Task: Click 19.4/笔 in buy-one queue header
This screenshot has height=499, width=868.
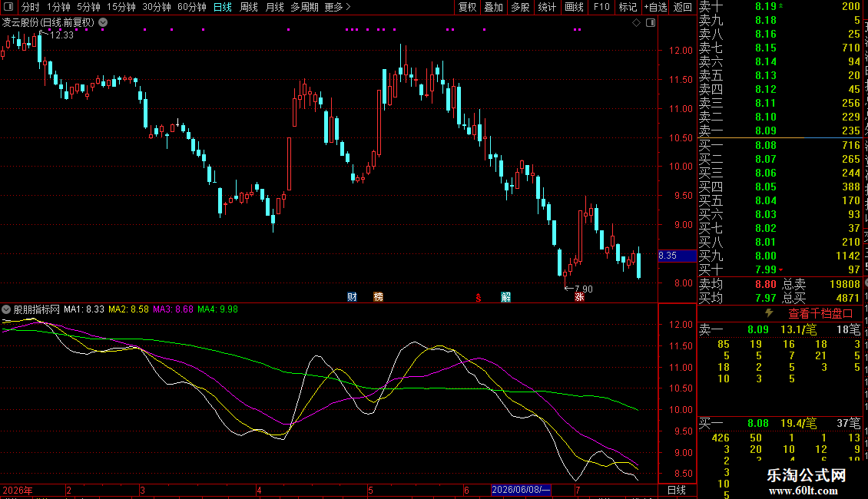Action: 798,424
